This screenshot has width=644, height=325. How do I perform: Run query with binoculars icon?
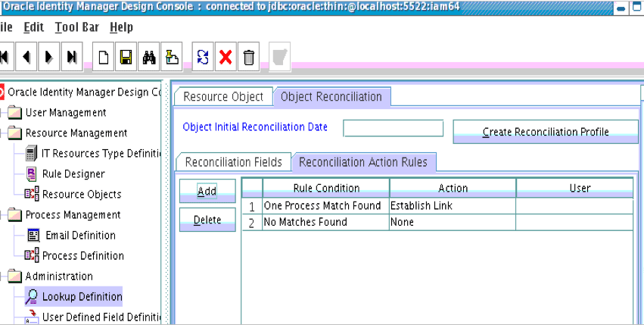click(148, 57)
